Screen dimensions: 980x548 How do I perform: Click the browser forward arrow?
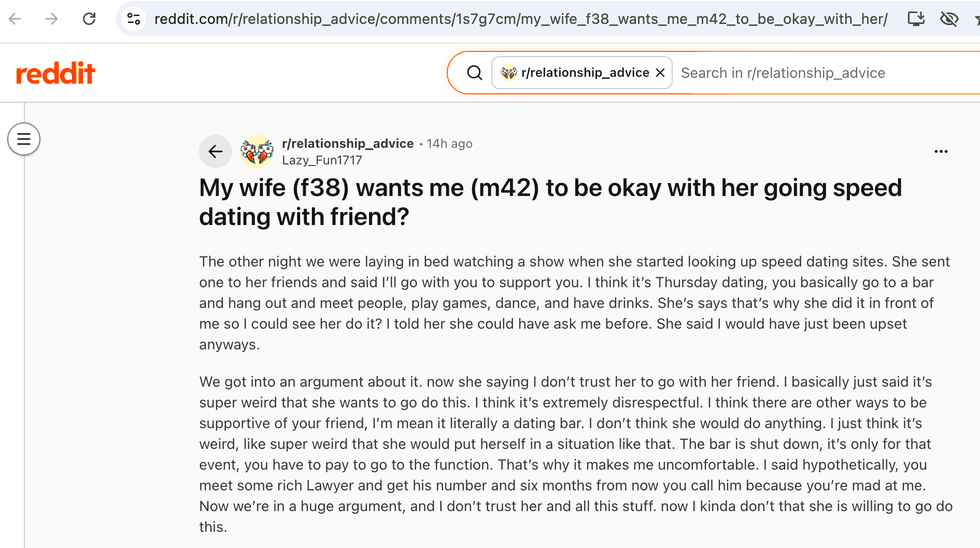[x=52, y=19]
